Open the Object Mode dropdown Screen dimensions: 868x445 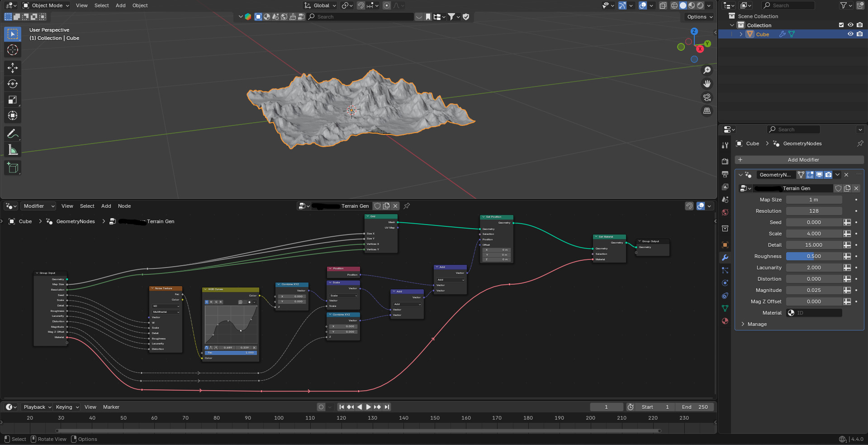46,5
